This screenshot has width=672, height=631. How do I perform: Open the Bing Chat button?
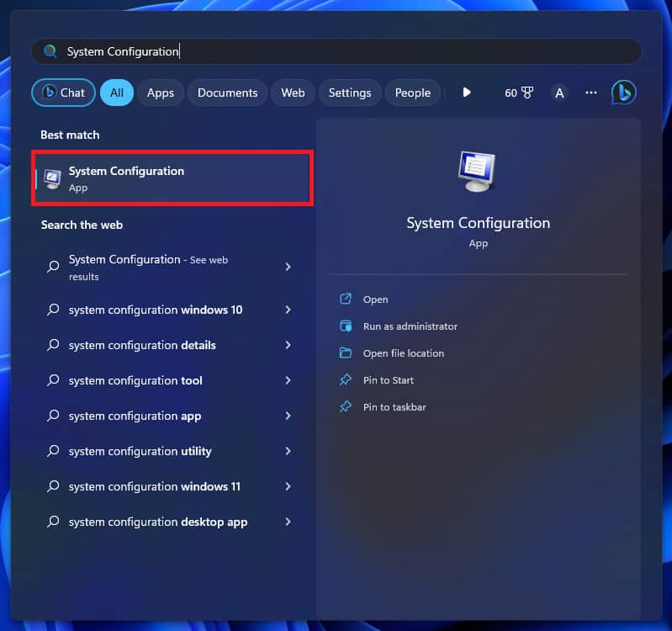click(64, 93)
